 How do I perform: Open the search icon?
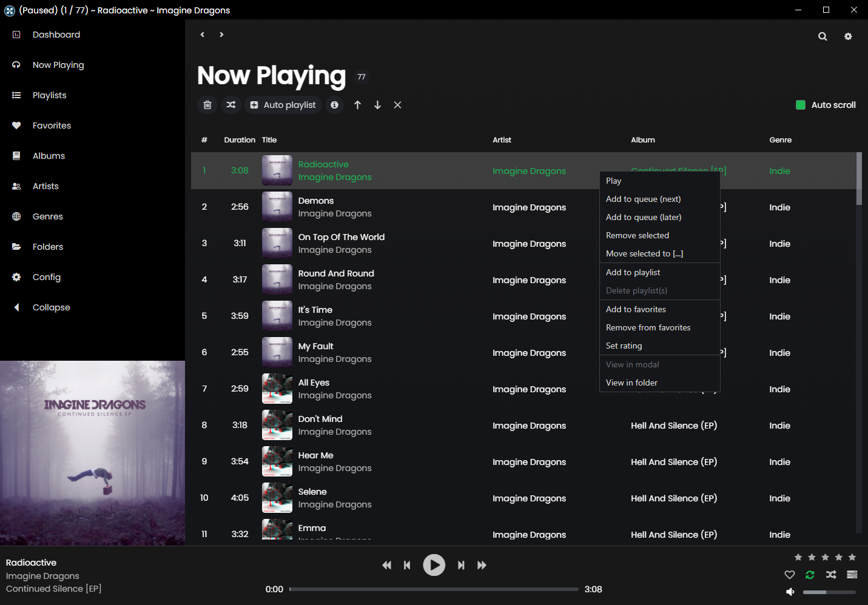click(x=823, y=36)
